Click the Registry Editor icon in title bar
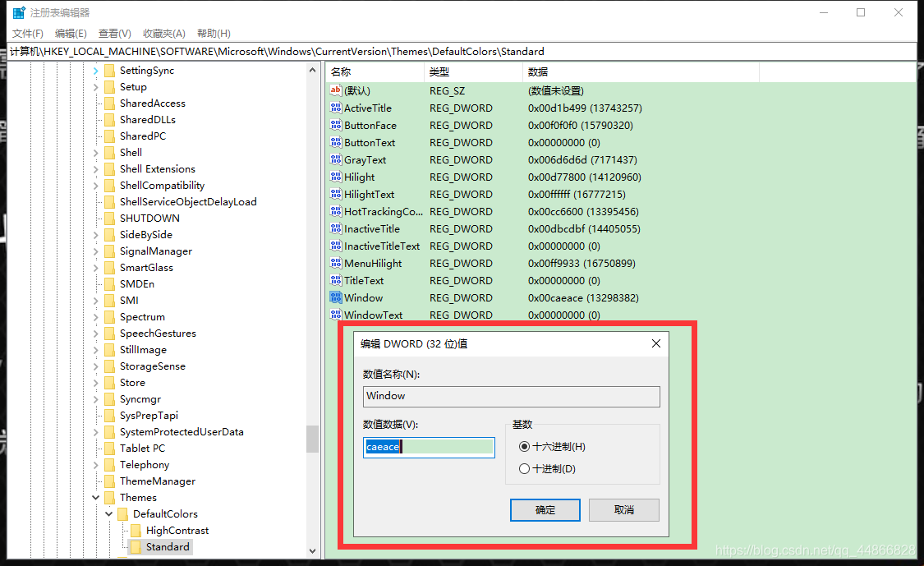 [x=18, y=12]
